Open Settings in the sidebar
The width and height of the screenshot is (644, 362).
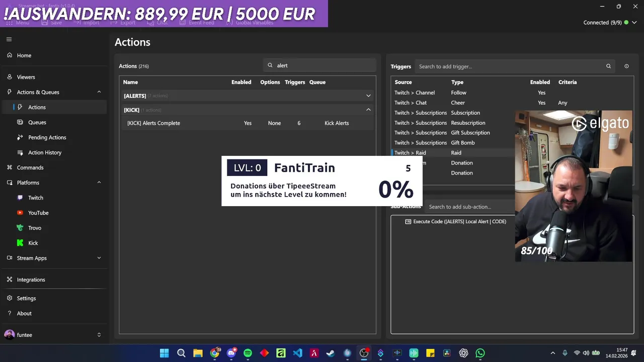(x=26, y=298)
